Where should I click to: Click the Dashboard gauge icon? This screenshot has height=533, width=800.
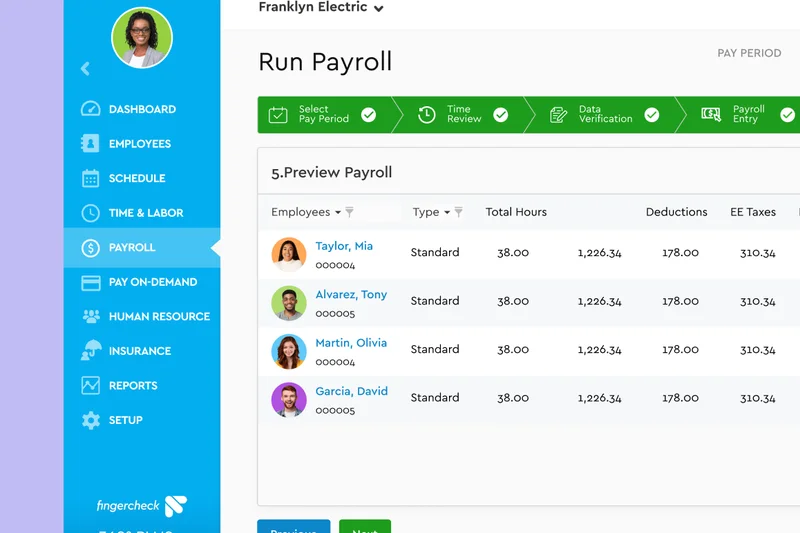click(91, 109)
